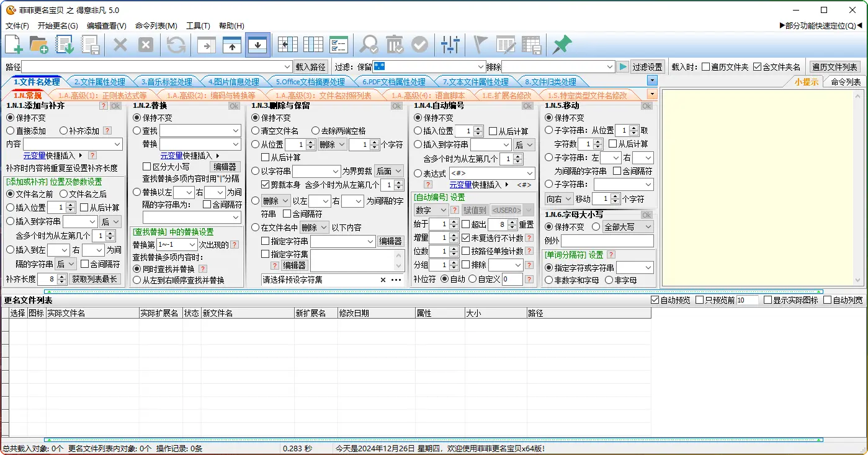The height and width of the screenshot is (455, 868).
Task: Expand the 排除 filter dropdown
Action: [610, 67]
